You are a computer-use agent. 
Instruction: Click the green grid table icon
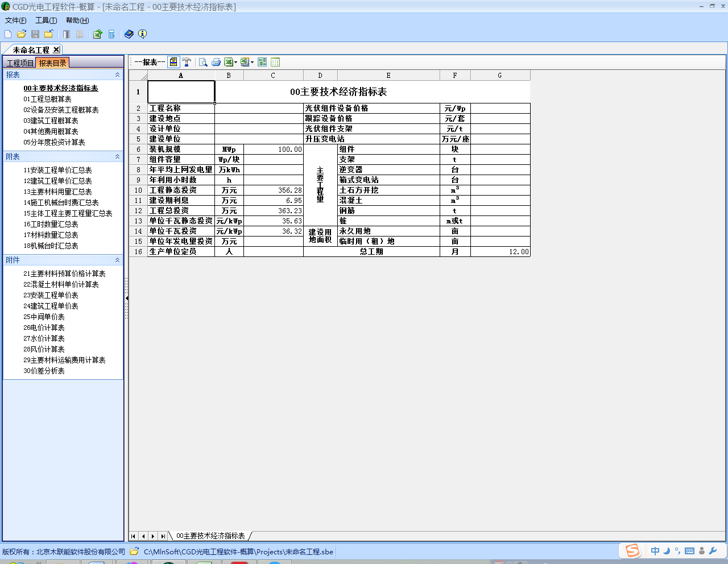pos(275,62)
